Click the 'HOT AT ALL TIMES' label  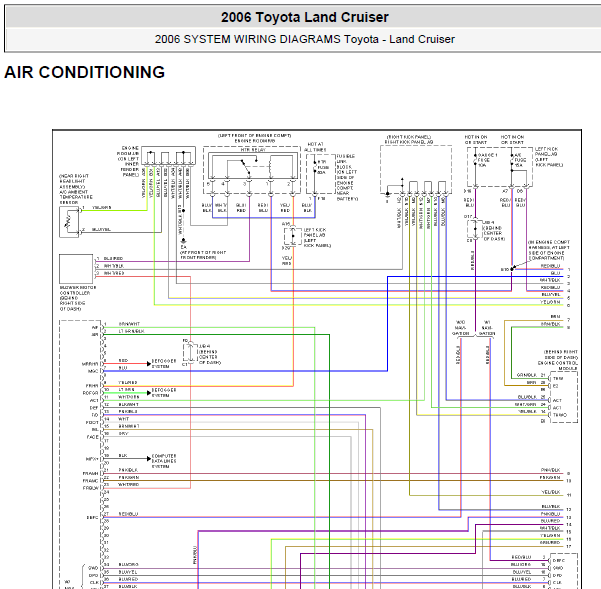point(315,147)
